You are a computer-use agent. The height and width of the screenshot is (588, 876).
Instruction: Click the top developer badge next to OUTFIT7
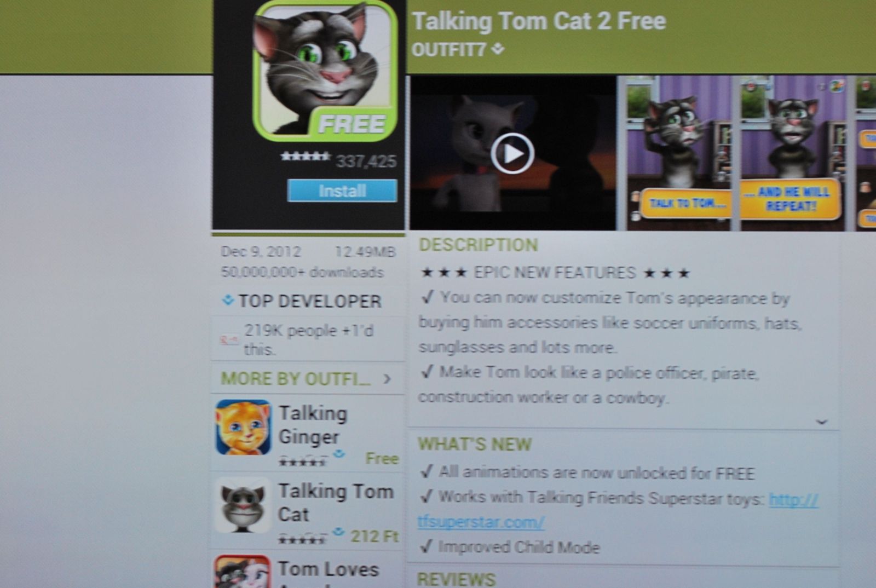point(498,49)
